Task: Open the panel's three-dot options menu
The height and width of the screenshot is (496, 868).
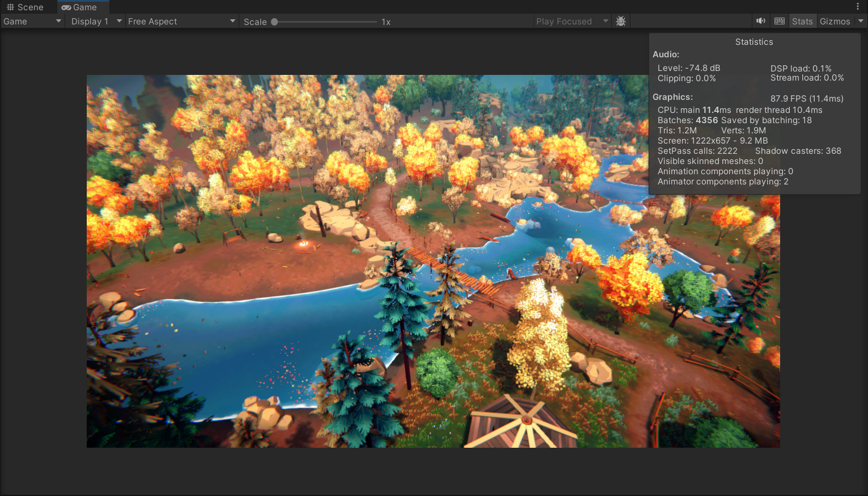Action: pos(858,7)
